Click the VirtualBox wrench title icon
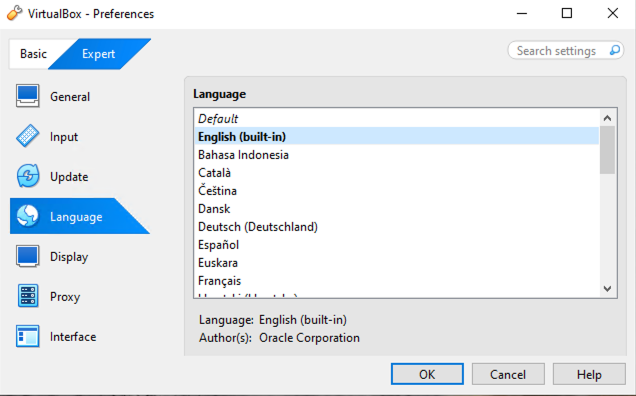This screenshot has height=396, width=636. [14, 13]
